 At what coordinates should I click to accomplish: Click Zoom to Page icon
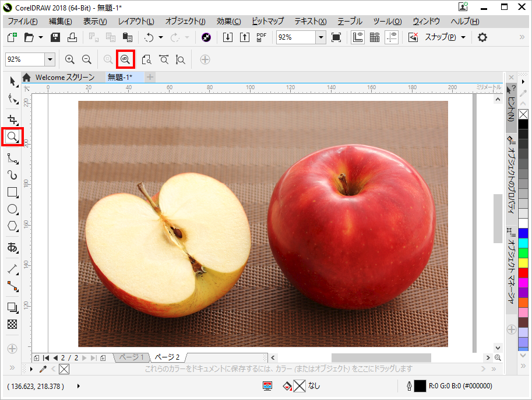click(x=147, y=59)
